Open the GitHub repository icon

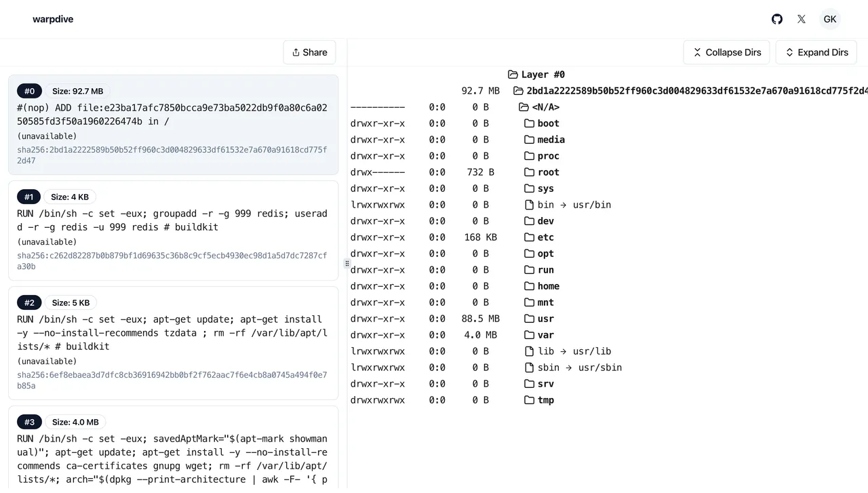777,19
